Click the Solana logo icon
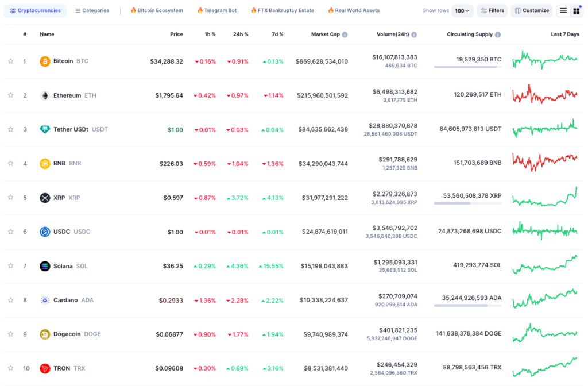 45,266
